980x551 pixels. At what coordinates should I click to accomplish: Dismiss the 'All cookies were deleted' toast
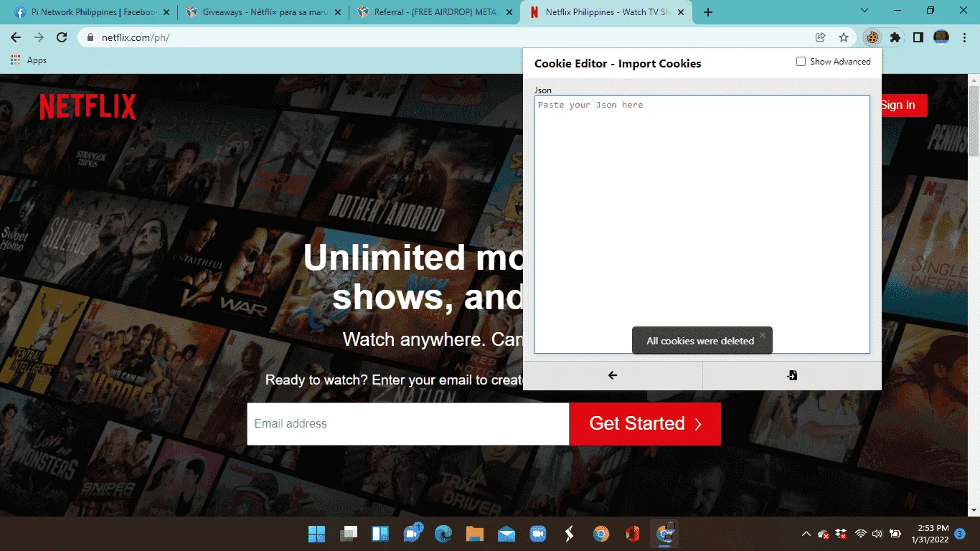point(763,334)
